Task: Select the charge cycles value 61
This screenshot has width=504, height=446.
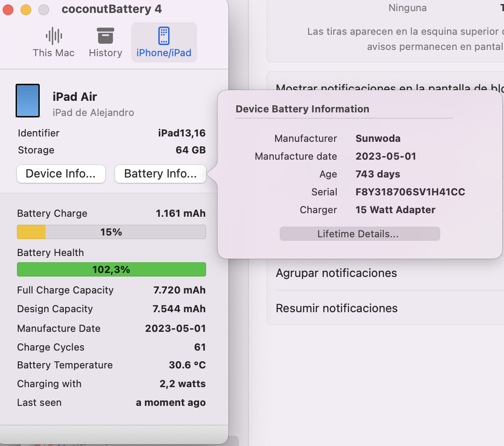Action: (200, 347)
